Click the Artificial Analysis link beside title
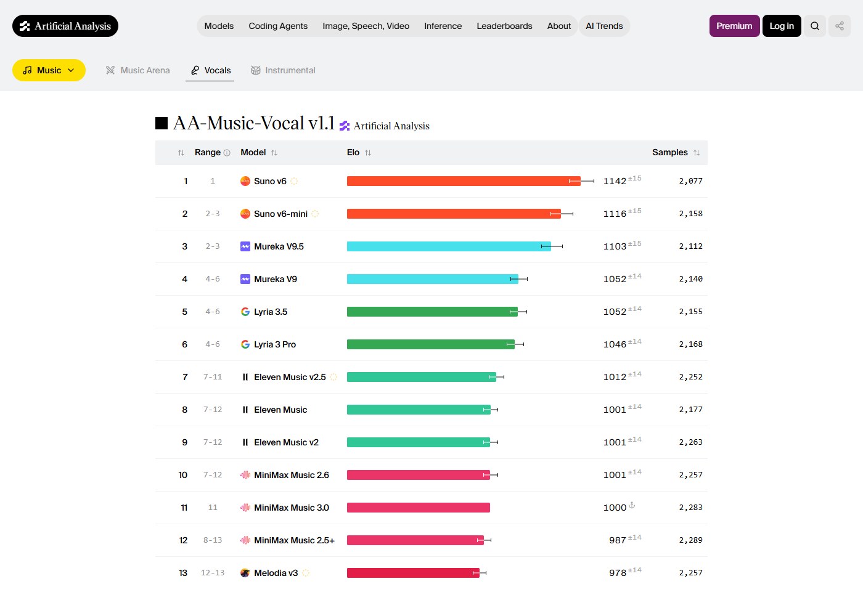Screen dimensions: 863x616 [x=385, y=126]
